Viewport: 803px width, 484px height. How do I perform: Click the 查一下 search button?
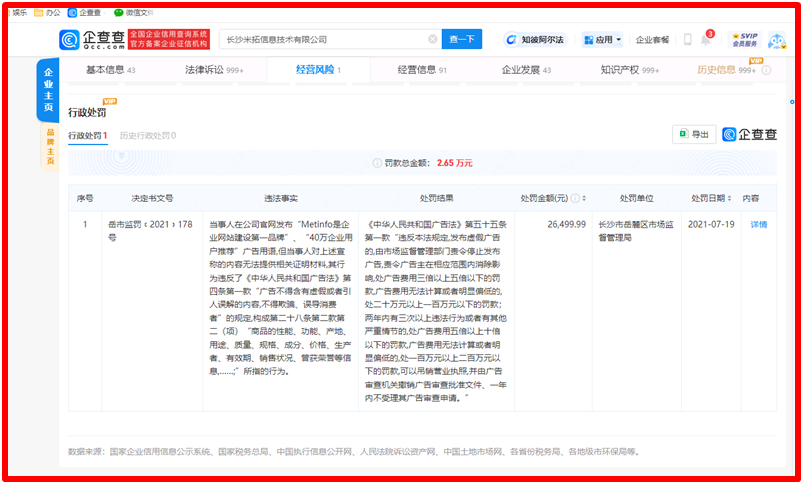(463, 40)
